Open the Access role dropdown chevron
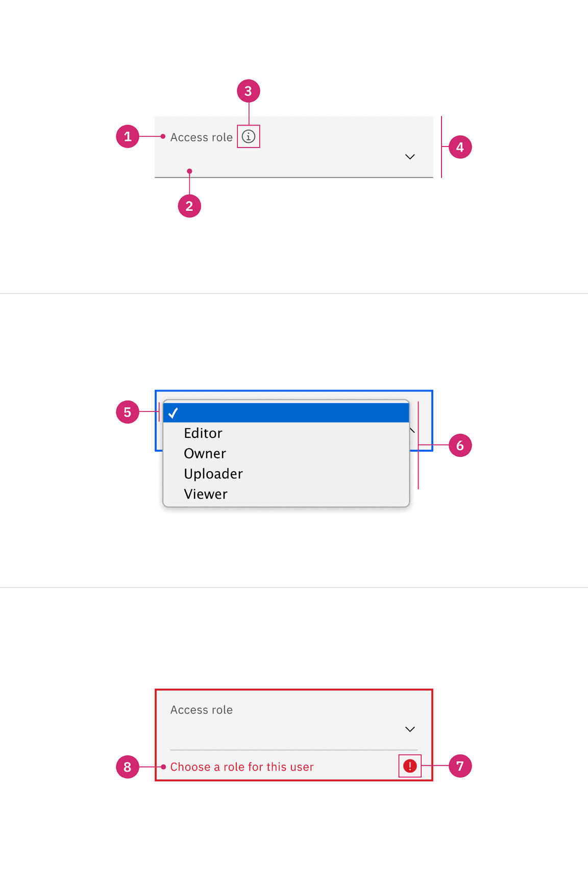 [x=410, y=157]
